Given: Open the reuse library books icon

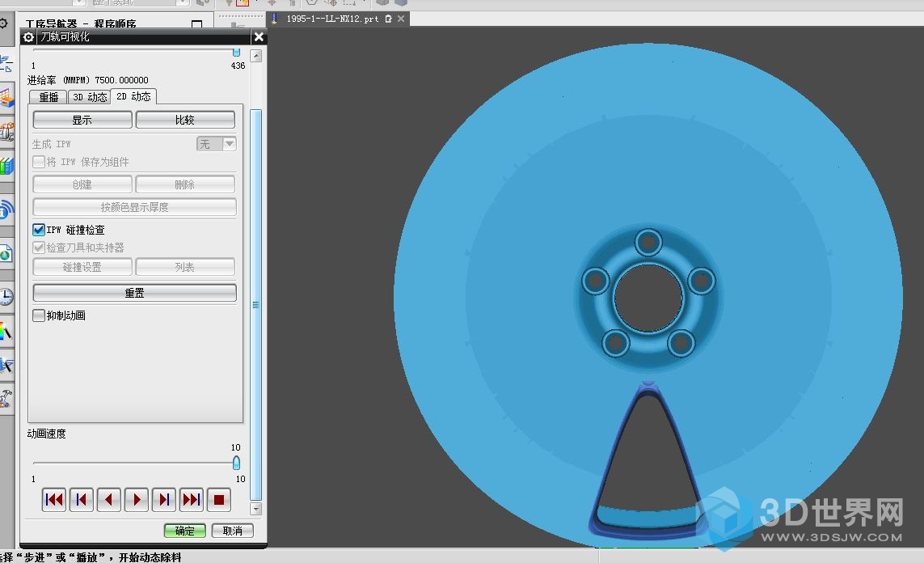Looking at the screenshot, I should pyautogui.click(x=6, y=166).
